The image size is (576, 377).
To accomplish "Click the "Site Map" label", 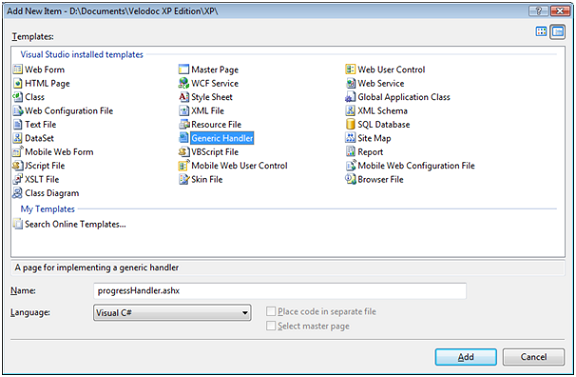I will pyautogui.click(x=374, y=138).
